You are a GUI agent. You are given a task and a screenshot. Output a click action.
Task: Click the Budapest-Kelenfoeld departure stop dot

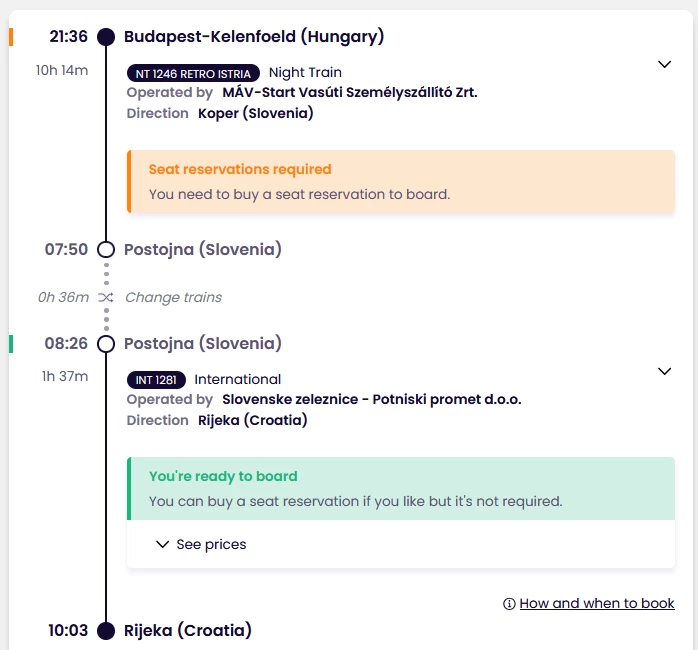(106, 37)
